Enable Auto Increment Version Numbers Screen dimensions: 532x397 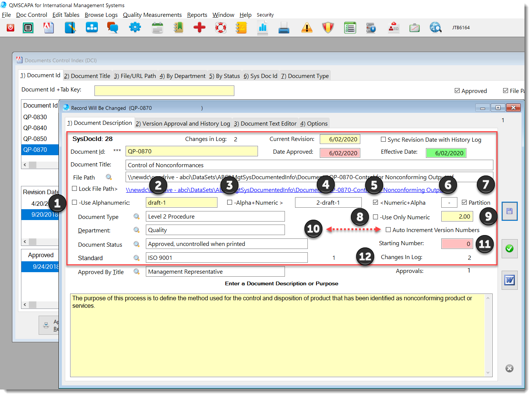tap(388, 230)
